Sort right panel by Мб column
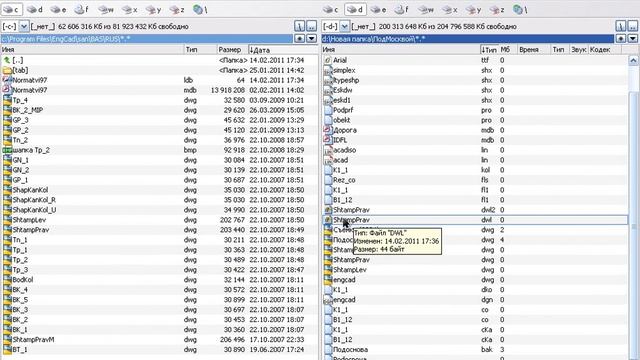The image size is (640, 360). (507, 50)
